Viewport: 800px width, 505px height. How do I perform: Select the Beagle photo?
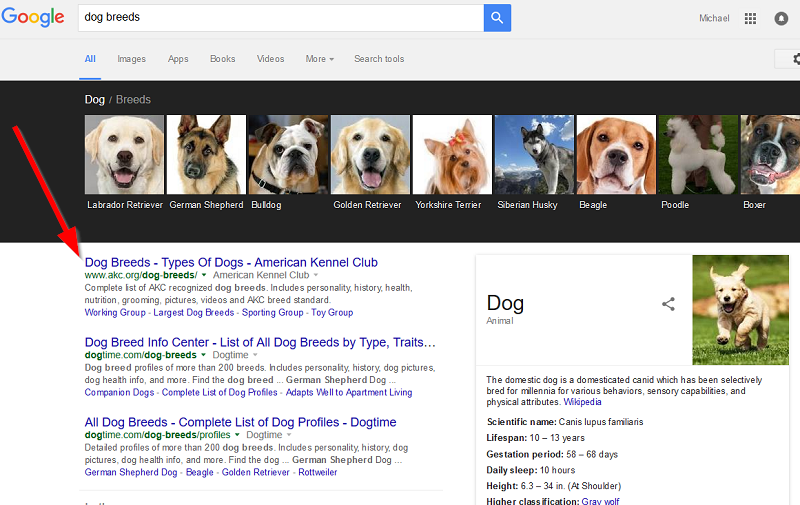click(x=616, y=155)
